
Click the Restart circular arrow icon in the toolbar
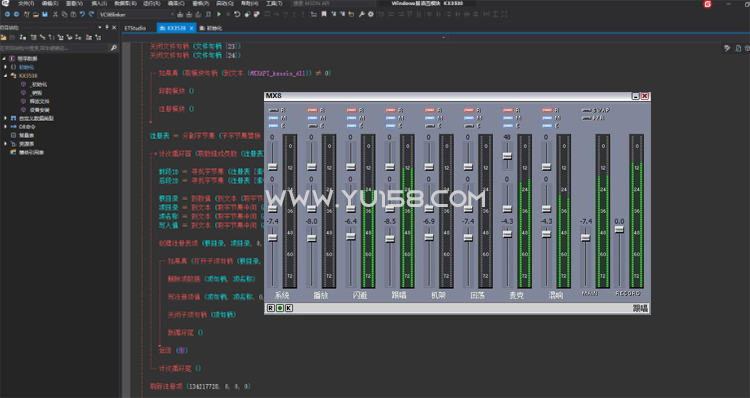[237, 14]
